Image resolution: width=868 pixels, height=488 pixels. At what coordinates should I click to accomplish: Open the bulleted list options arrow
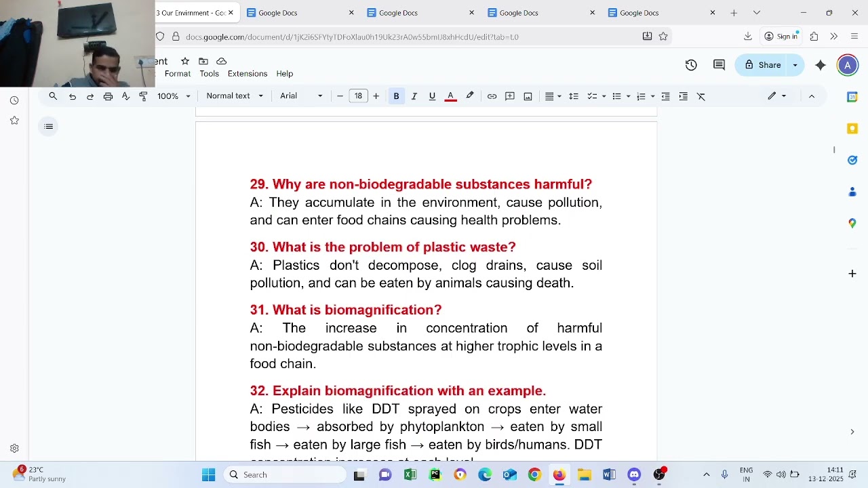(x=628, y=96)
